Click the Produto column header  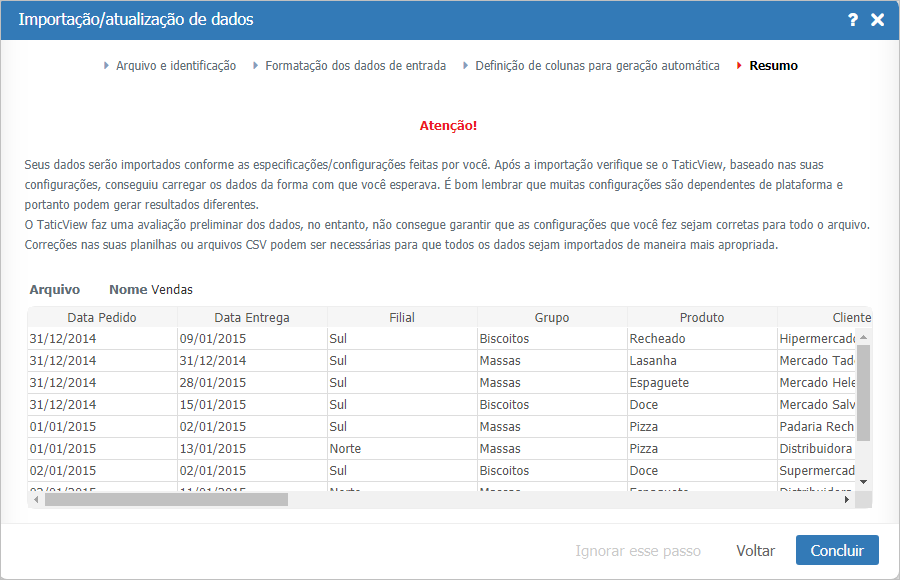click(702, 318)
